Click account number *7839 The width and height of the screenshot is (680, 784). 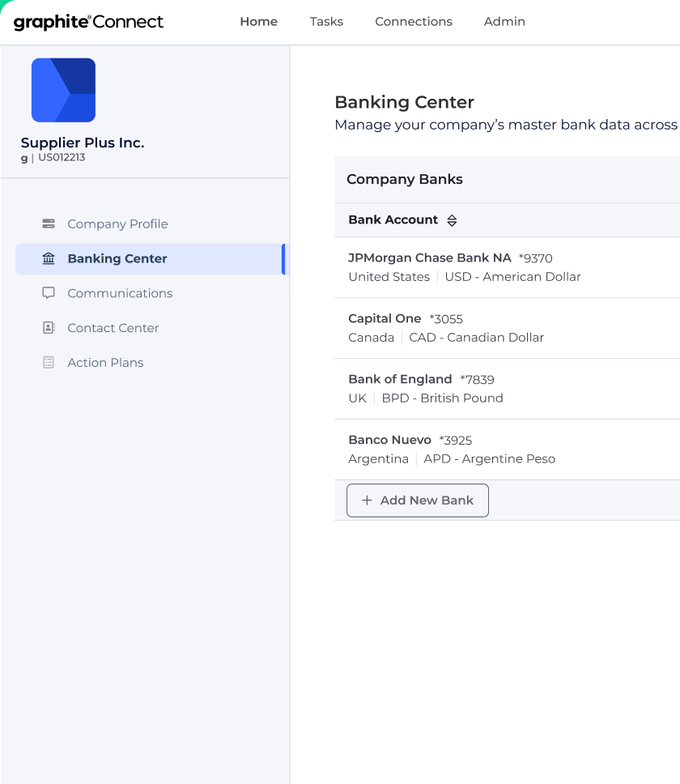(477, 380)
